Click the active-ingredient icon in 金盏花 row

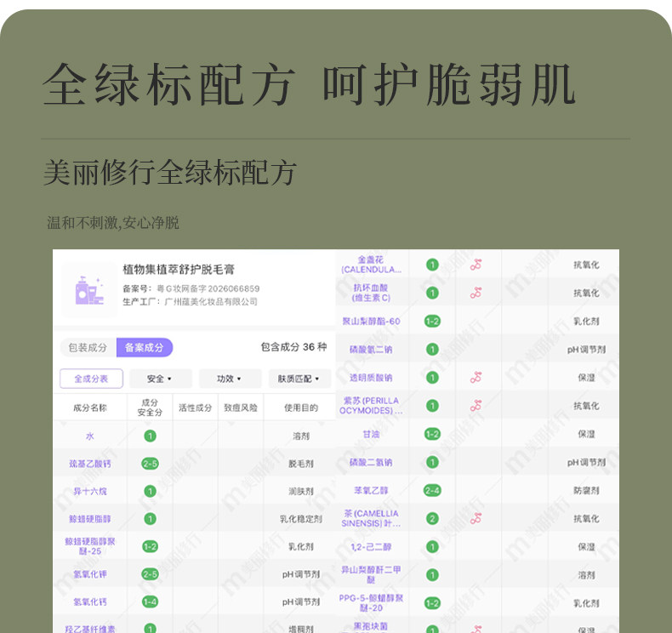[476, 265]
